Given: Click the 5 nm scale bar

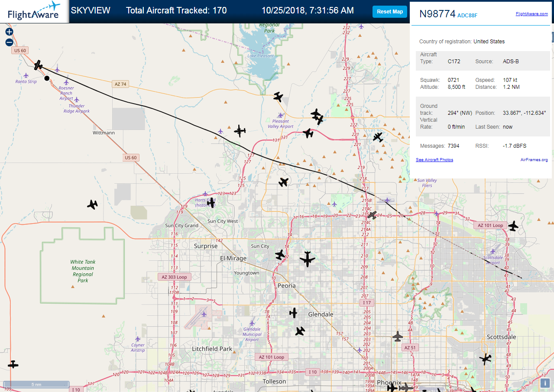Looking at the screenshot, I should [36, 384].
